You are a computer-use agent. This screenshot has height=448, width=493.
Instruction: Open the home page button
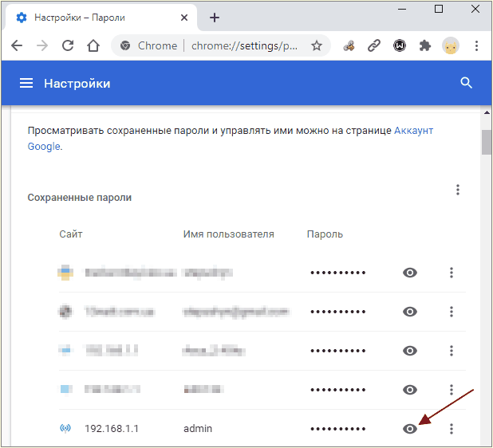pyautogui.click(x=93, y=46)
